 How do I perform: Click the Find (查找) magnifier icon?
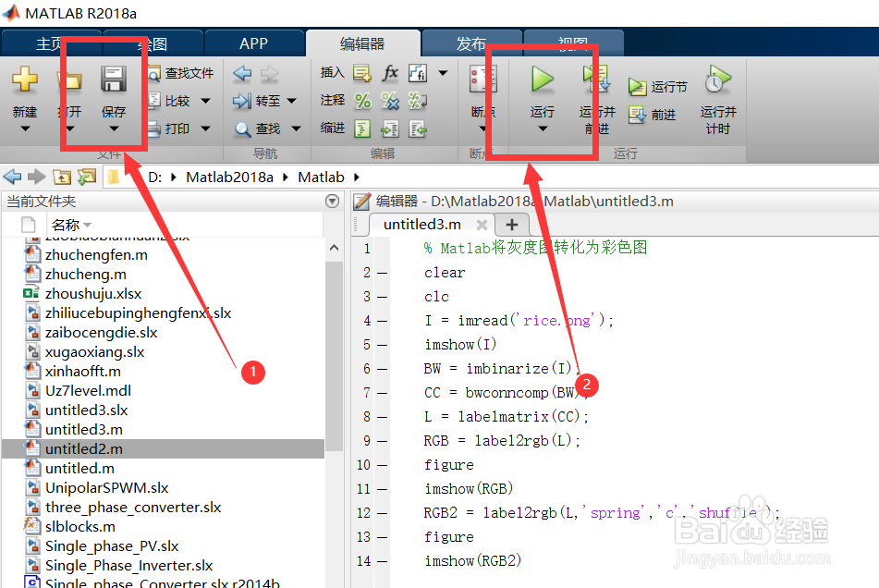click(x=242, y=129)
